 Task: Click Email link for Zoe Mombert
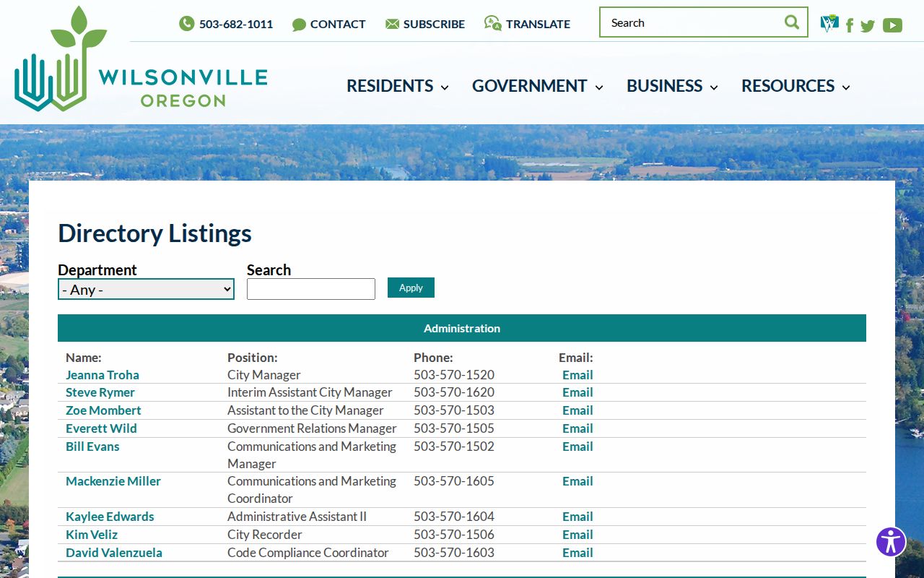577,410
